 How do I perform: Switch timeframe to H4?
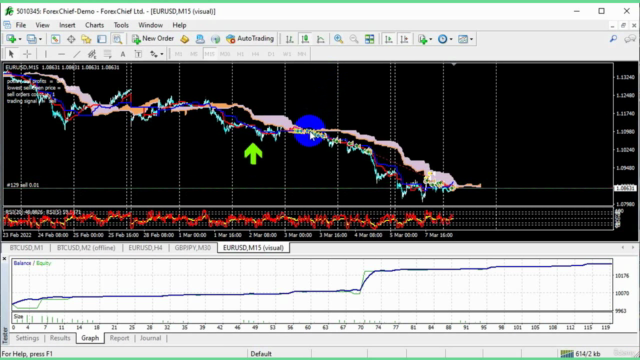click(x=256, y=54)
